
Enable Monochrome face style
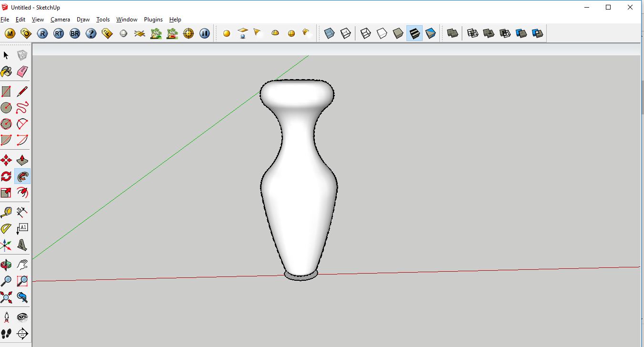pyautogui.click(x=432, y=33)
